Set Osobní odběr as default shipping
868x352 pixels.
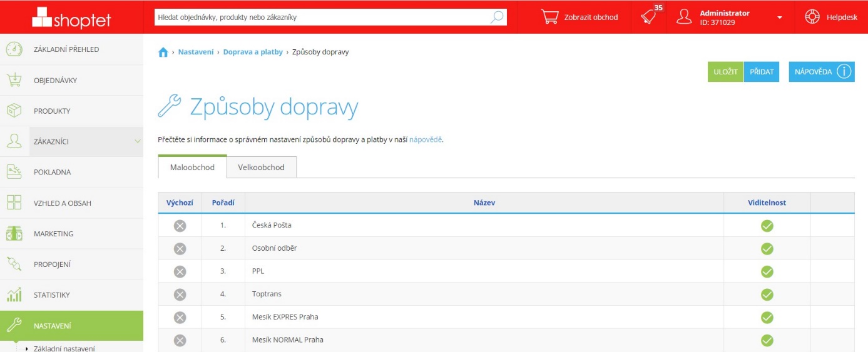180,249
